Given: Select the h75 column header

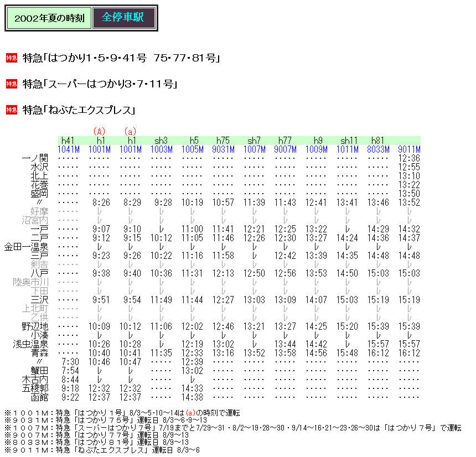Looking at the screenshot, I should [223, 141].
